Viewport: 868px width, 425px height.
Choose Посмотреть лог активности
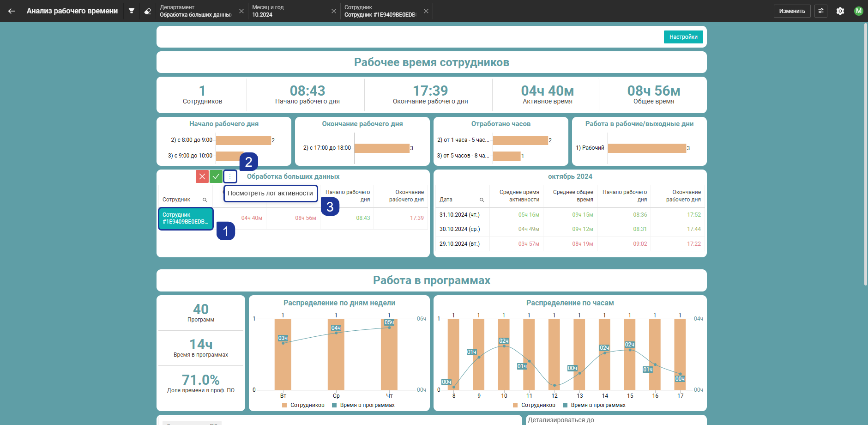pos(271,194)
